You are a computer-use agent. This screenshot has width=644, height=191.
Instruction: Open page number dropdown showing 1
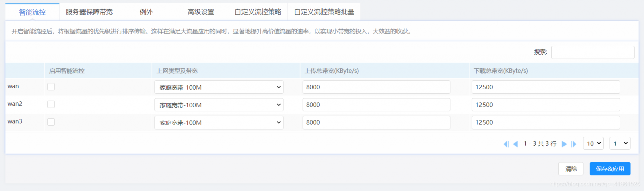pyautogui.click(x=620, y=144)
